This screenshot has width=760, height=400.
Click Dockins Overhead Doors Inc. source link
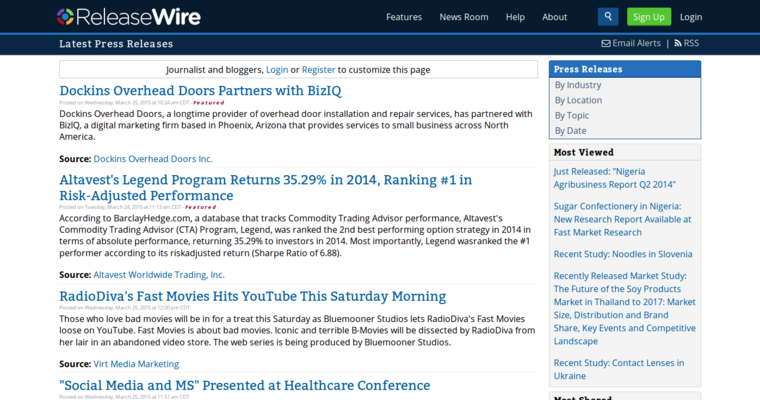tap(153, 159)
